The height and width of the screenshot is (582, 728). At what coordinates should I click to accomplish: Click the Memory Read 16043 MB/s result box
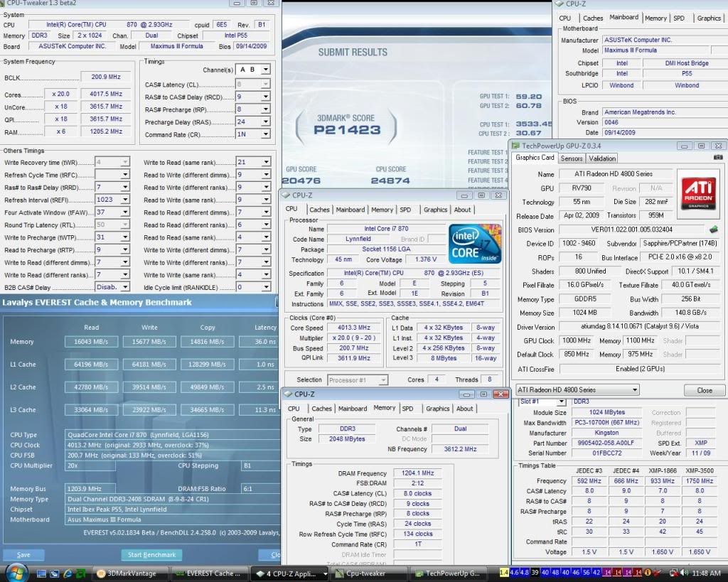pos(92,342)
